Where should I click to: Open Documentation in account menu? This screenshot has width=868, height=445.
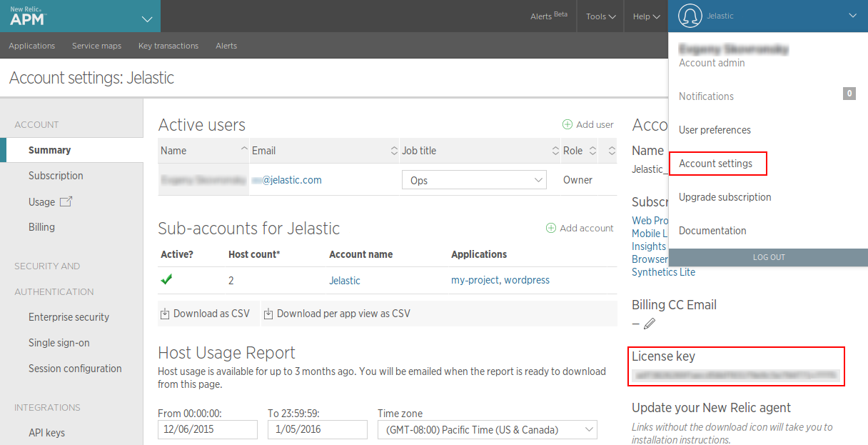pos(712,231)
